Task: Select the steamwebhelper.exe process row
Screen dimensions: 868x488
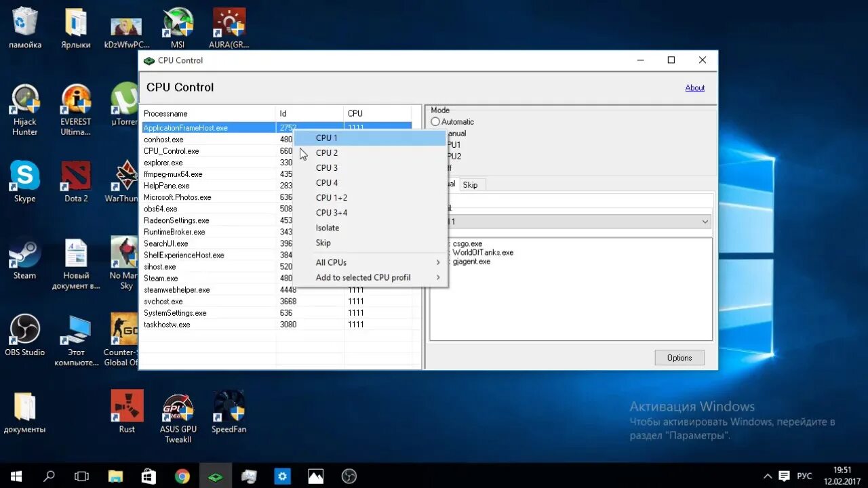Action: coord(276,290)
